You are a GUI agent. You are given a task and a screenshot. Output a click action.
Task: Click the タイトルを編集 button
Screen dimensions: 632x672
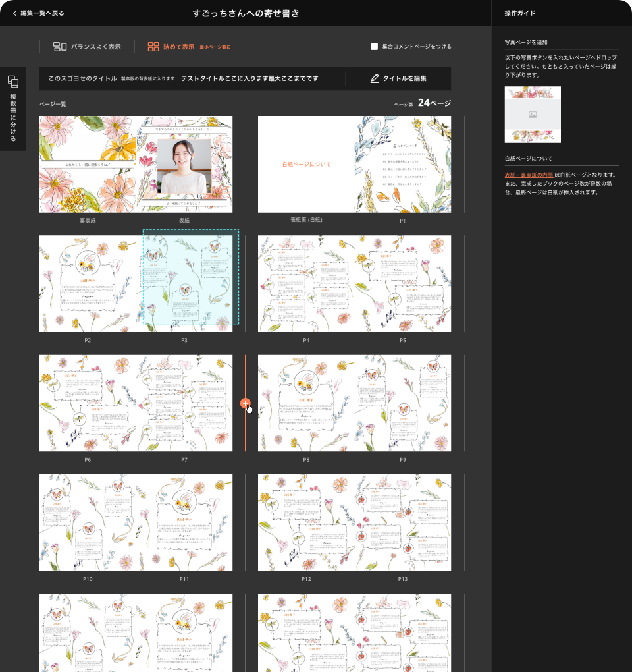pyautogui.click(x=398, y=78)
